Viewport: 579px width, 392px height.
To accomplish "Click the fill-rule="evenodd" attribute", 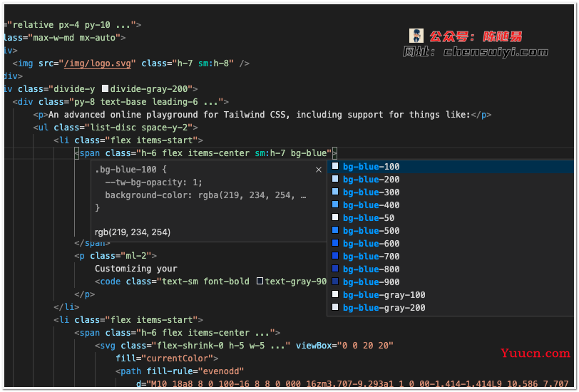I will click(x=195, y=371).
